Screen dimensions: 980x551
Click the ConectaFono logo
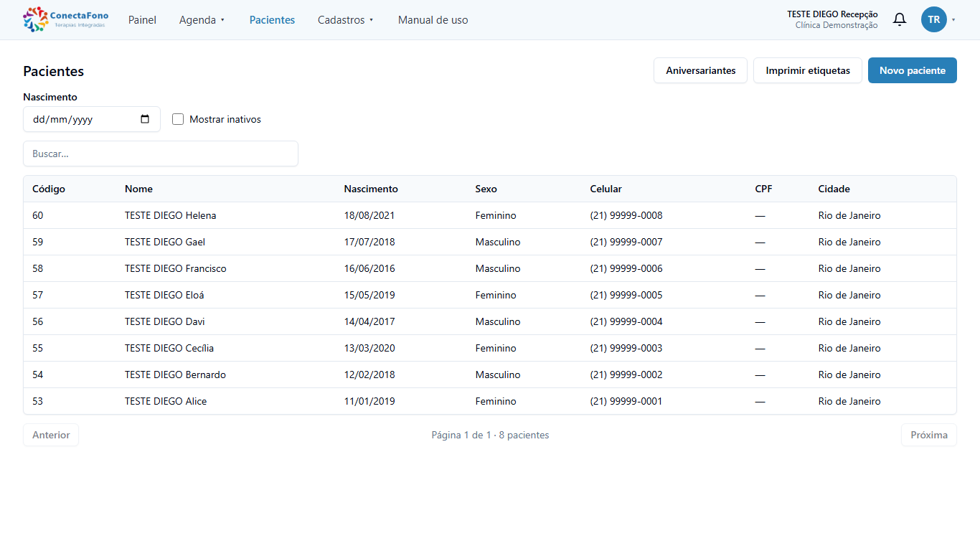pyautogui.click(x=66, y=19)
